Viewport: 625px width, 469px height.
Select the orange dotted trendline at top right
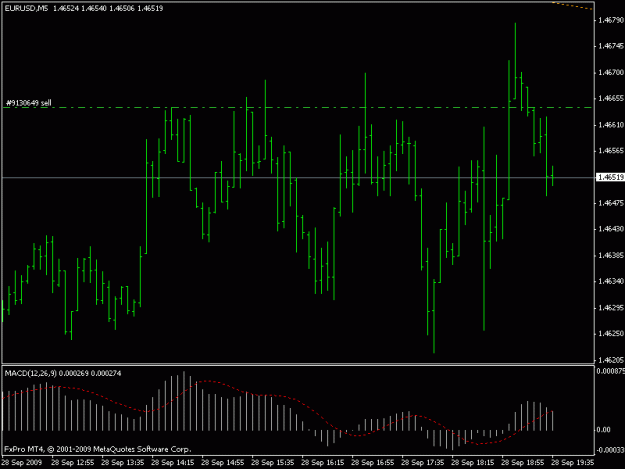[572, 6]
